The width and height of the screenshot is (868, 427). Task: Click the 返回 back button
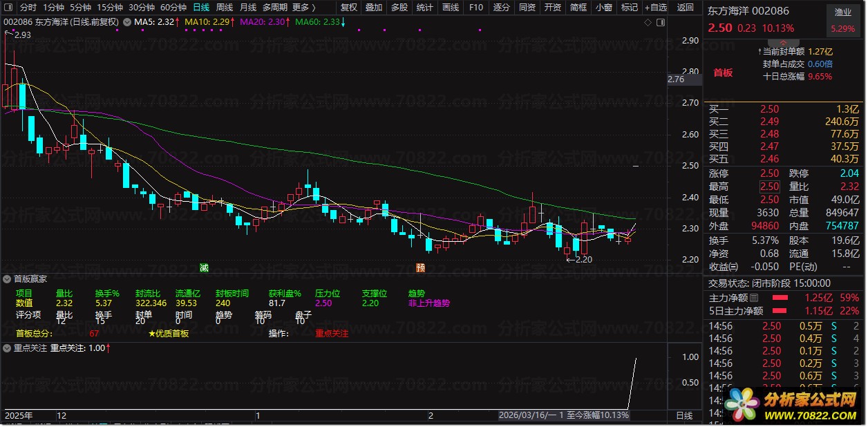click(x=685, y=8)
